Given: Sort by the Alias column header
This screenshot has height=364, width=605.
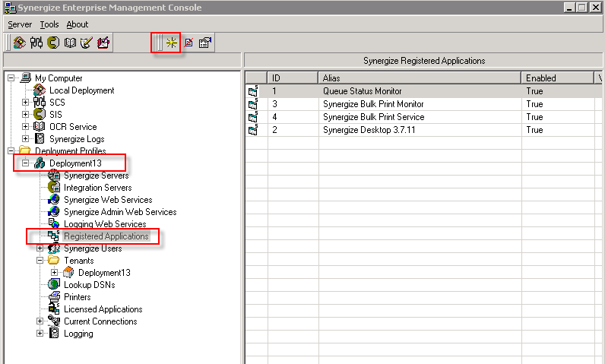Looking at the screenshot, I should [420, 78].
